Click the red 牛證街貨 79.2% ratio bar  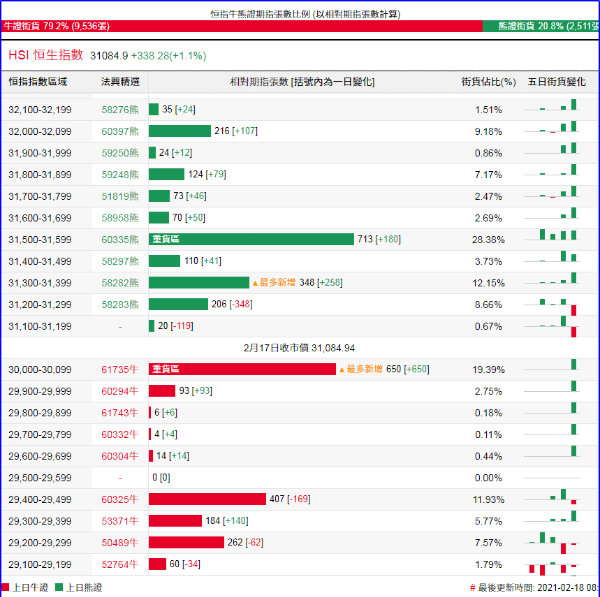pos(242,26)
